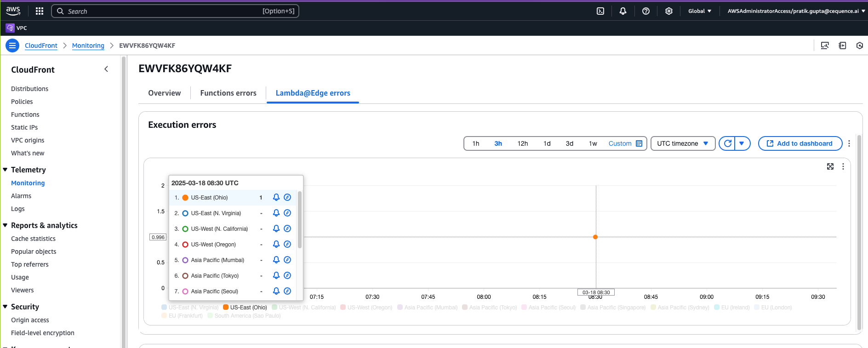Viewport: 868px width, 348px height.
Task: Open the Global region dropdown
Action: pos(700,11)
